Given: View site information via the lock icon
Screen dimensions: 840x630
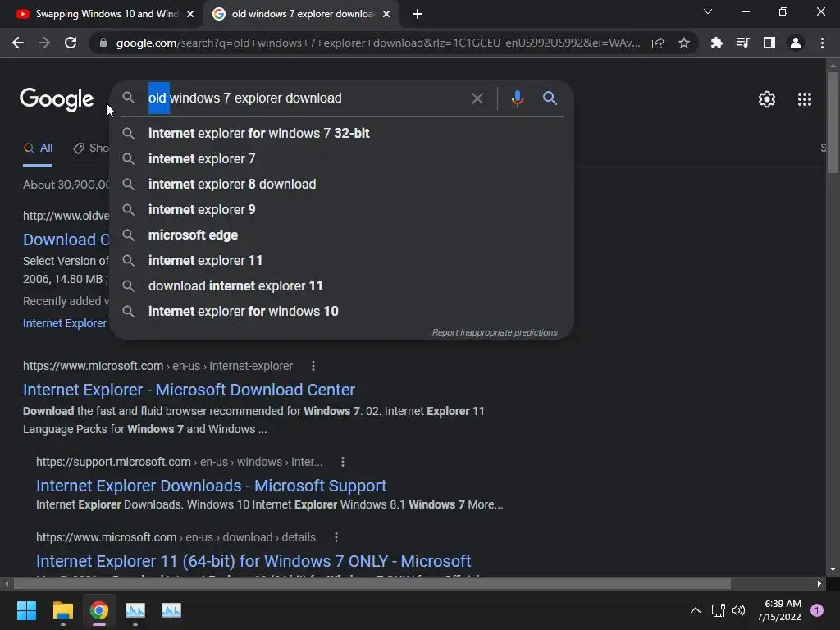Looking at the screenshot, I should point(103,43).
